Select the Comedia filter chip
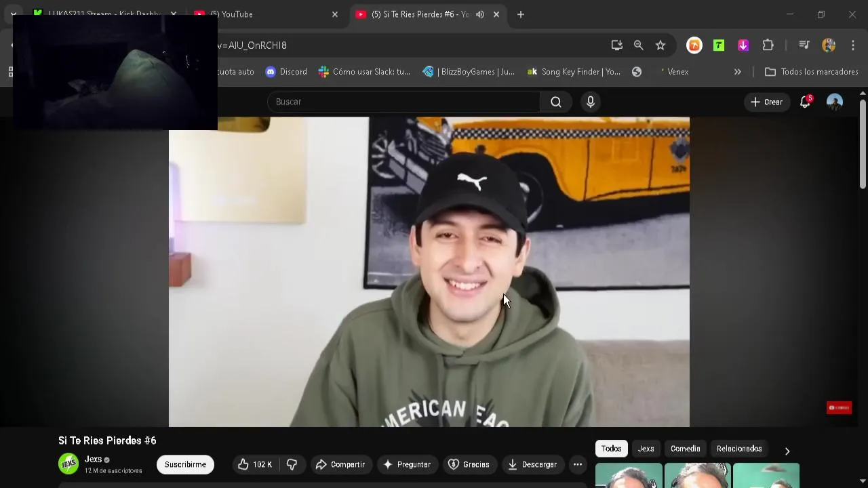The width and height of the screenshot is (868, 488). [685, 449]
